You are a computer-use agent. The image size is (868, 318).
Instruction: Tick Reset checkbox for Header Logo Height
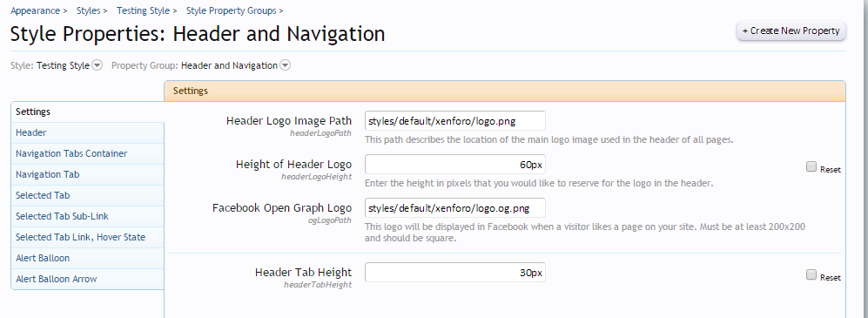pyautogui.click(x=811, y=166)
